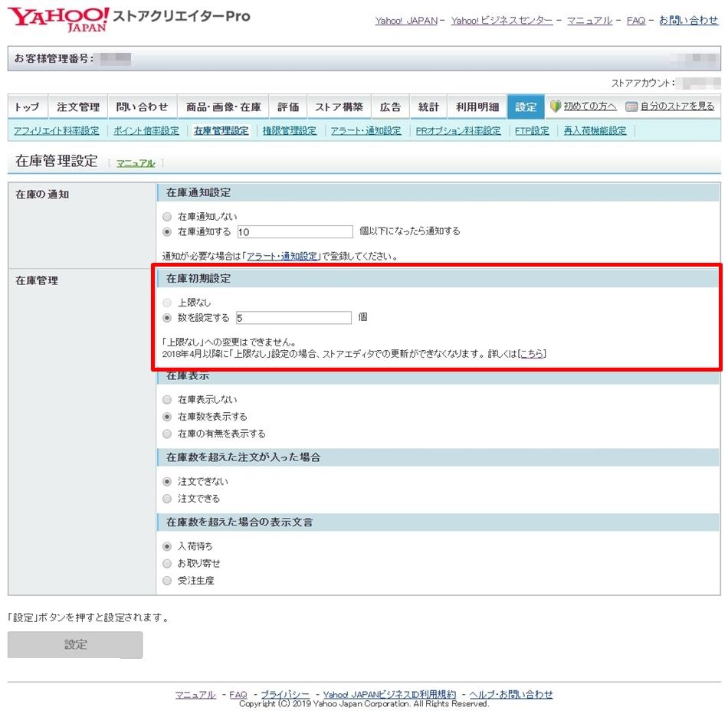Click the こちら details link

pos(532,354)
